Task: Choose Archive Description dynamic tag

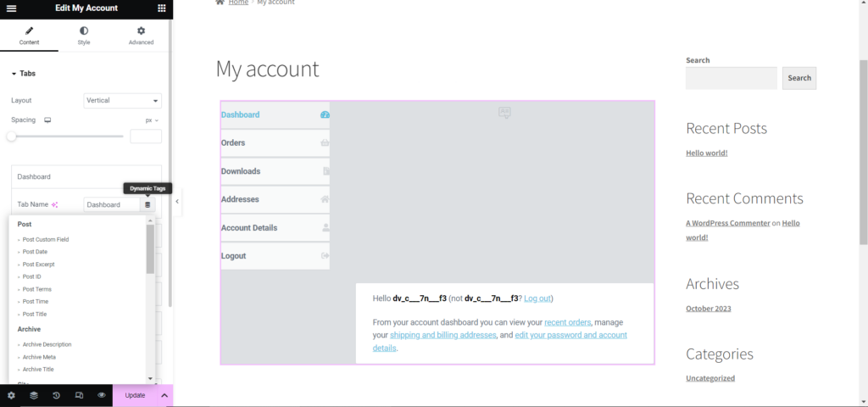Action: (x=47, y=344)
